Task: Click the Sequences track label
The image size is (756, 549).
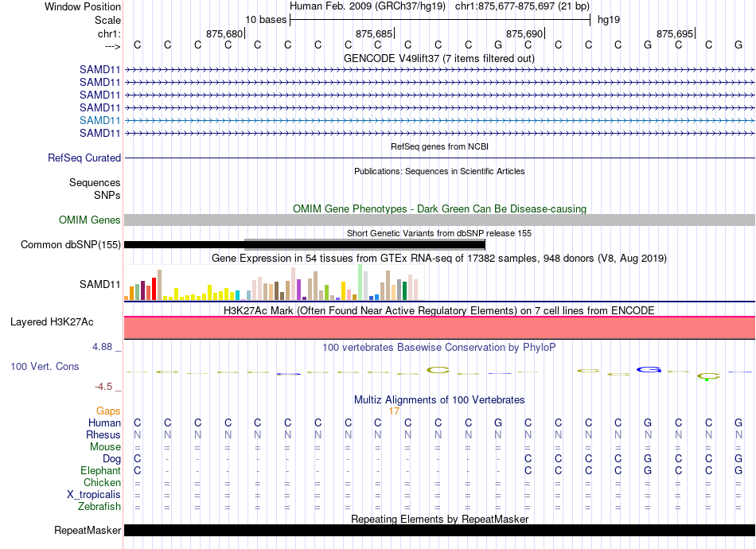Action: point(95,183)
